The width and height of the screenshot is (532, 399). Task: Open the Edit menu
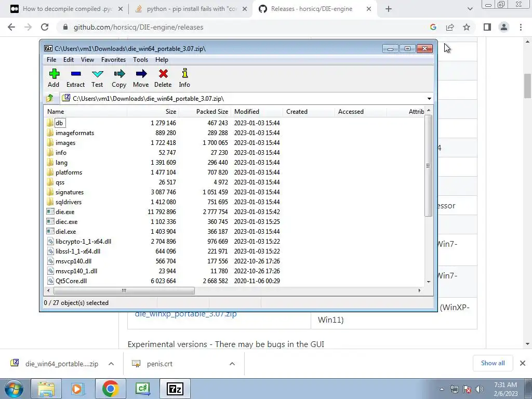(x=69, y=60)
